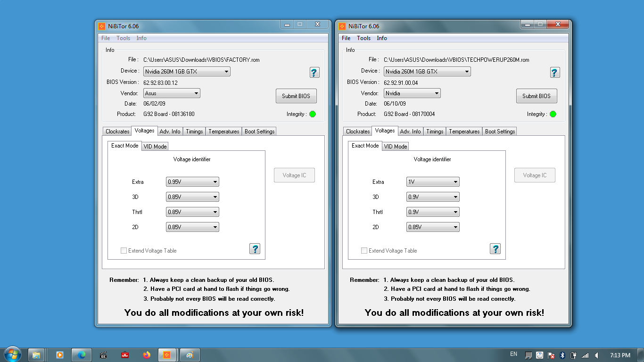This screenshot has width=644, height=362.
Task: Click Voltage IC button in FACTORY.rom window
Action: point(294,175)
